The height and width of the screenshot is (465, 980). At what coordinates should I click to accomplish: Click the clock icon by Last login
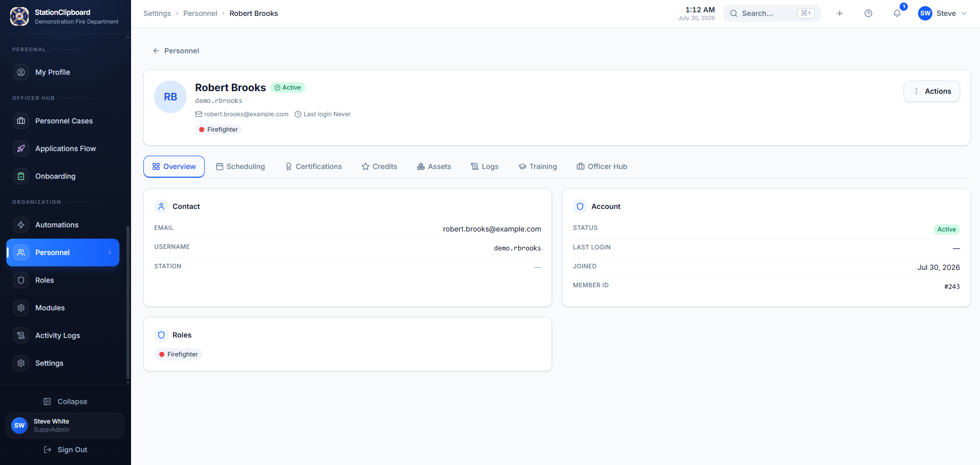tap(298, 114)
